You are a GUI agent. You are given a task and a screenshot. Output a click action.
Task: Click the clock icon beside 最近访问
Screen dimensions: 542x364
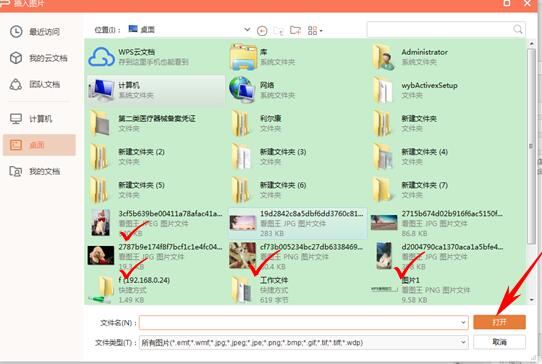pyautogui.click(x=16, y=32)
